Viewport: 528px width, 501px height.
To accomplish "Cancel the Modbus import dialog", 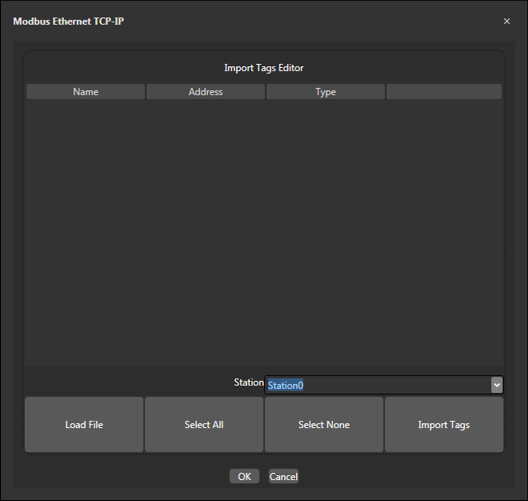I will (x=284, y=476).
